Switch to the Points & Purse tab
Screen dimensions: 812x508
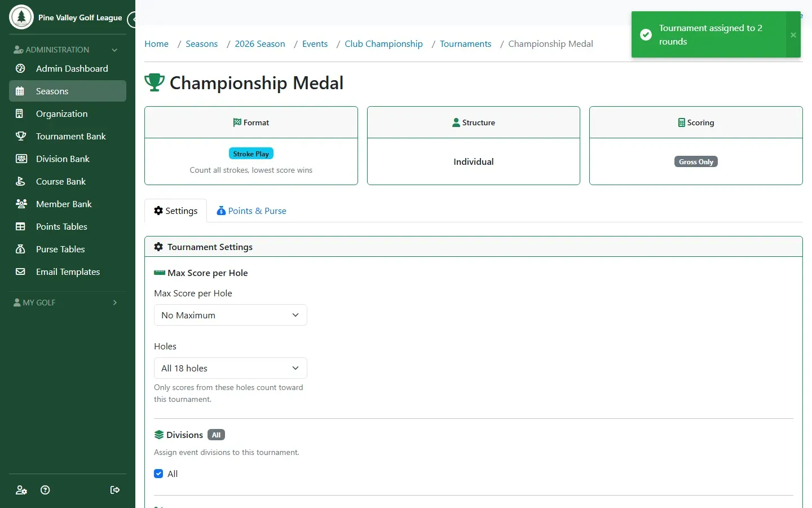click(x=251, y=211)
